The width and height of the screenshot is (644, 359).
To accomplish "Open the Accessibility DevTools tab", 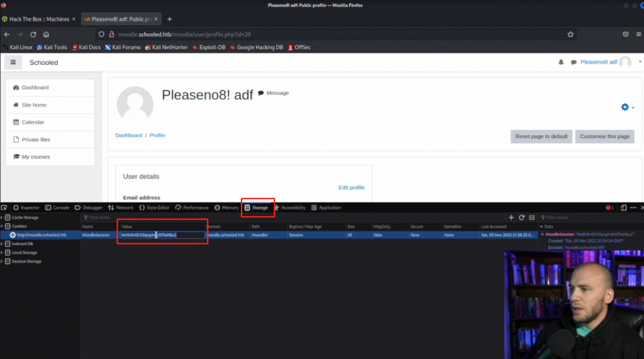I will click(x=290, y=208).
